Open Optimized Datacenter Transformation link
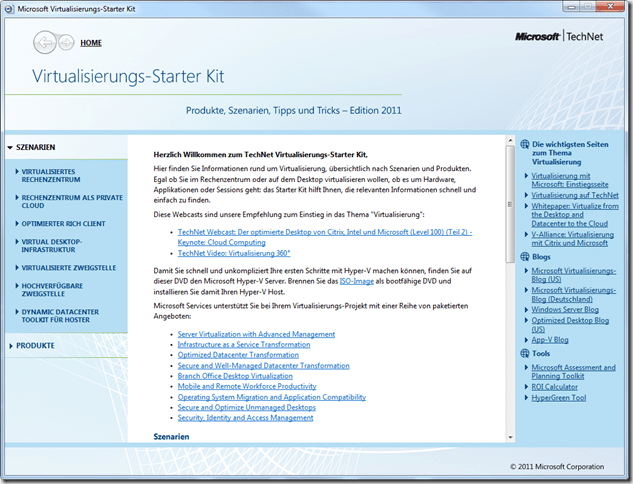Image resolution: width=633 pixels, height=484 pixels. click(238, 355)
